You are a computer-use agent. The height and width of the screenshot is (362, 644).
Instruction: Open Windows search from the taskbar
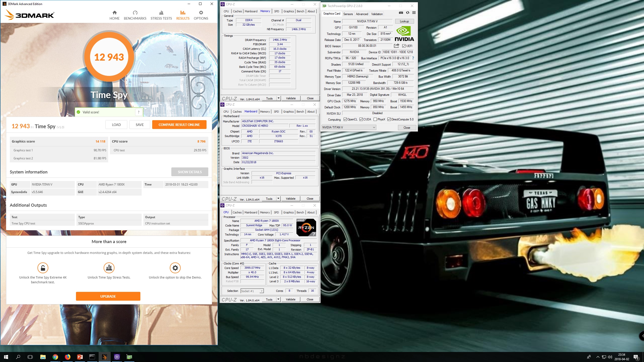click(x=18, y=357)
